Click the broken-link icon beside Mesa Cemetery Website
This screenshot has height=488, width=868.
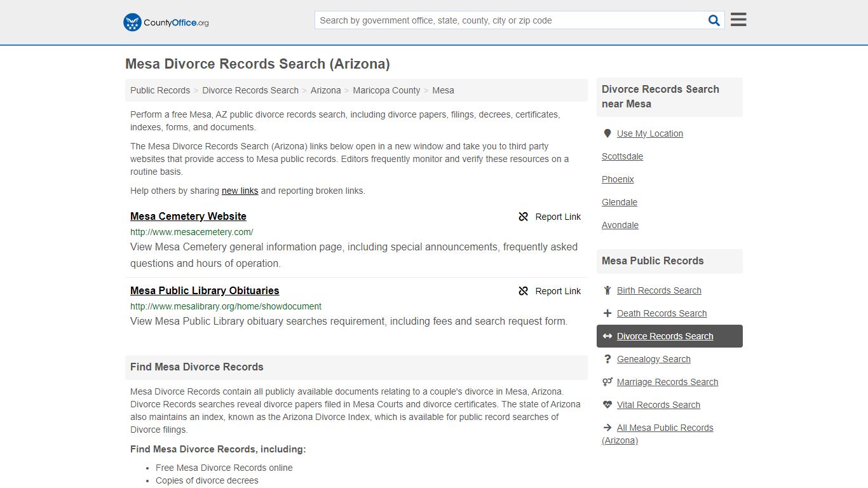coord(524,217)
